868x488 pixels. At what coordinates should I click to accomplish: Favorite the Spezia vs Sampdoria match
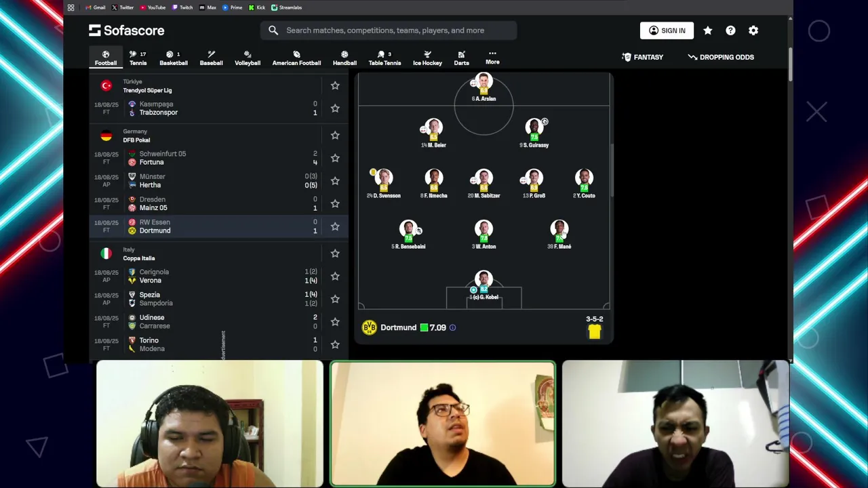[x=335, y=299]
